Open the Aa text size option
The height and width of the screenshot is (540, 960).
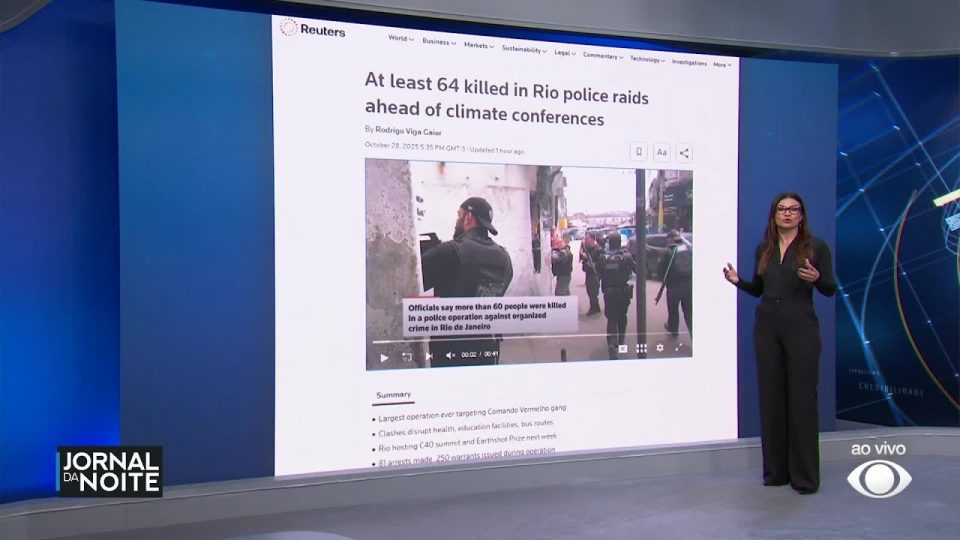661,152
